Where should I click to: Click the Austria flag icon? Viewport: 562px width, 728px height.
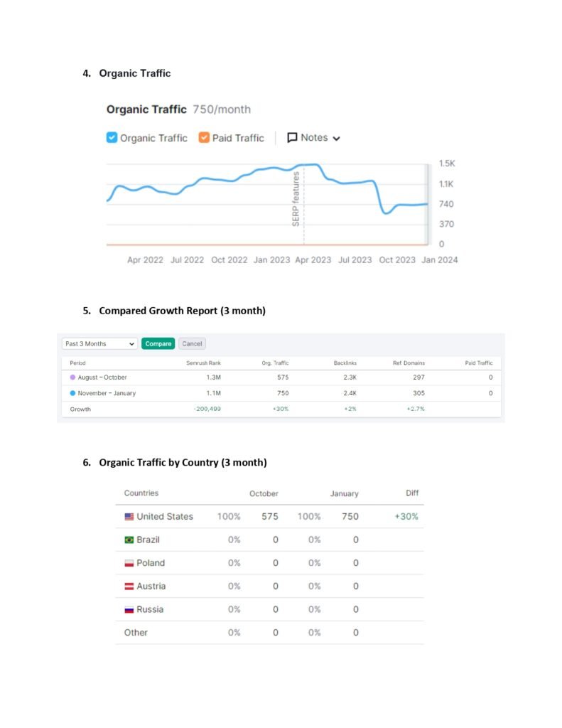pyautogui.click(x=129, y=587)
